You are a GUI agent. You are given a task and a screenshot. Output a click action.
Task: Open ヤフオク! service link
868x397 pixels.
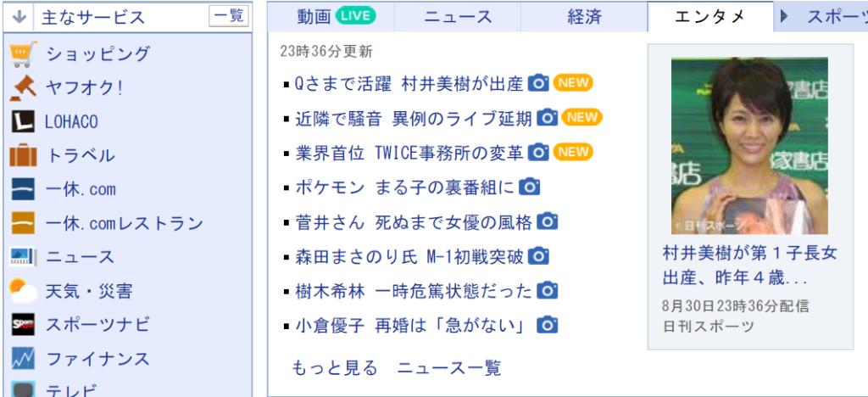(x=84, y=87)
